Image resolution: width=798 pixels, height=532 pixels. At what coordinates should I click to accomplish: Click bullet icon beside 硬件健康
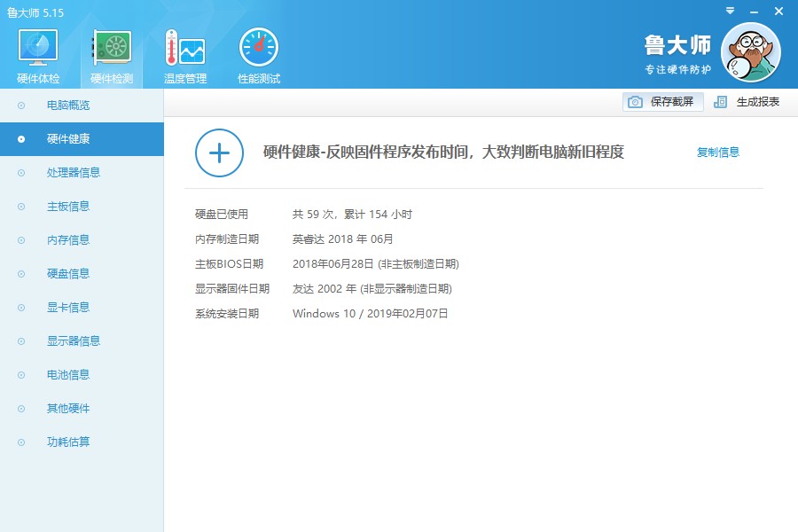pyautogui.click(x=21, y=139)
